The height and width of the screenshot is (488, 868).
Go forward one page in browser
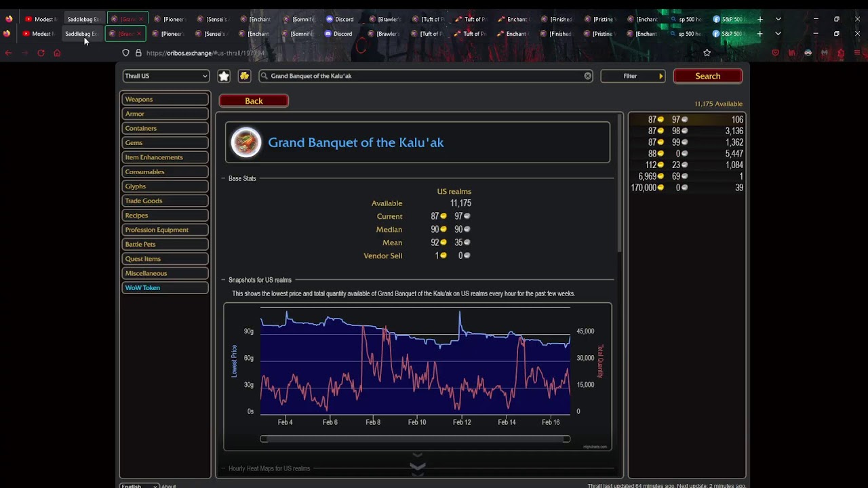(24, 53)
